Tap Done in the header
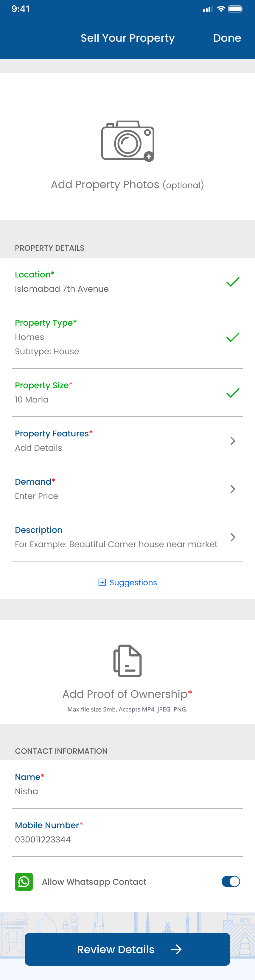Image resolution: width=255 pixels, height=980 pixels. coord(227,38)
